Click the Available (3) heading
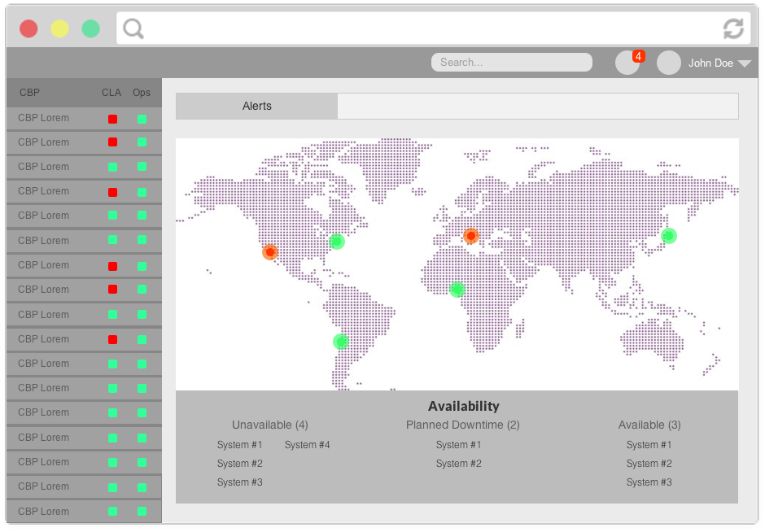Image resolution: width=765 pixels, height=532 pixels. pos(649,425)
